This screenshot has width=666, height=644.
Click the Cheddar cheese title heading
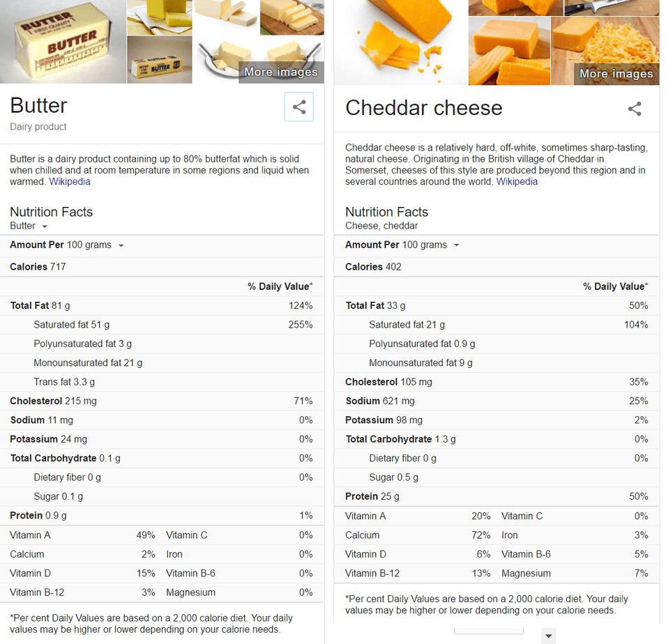pos(423,108)
